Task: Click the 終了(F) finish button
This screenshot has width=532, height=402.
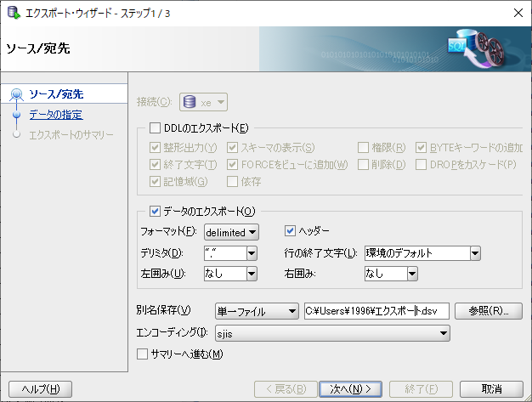Action: [421, 389]
